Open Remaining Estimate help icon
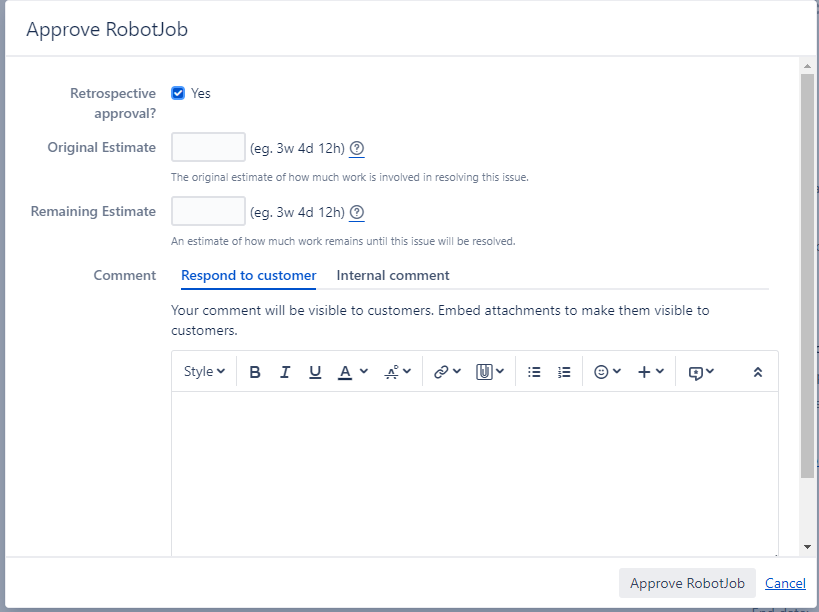819x612 pixels. pyautogui.click(x=357, y=213)
